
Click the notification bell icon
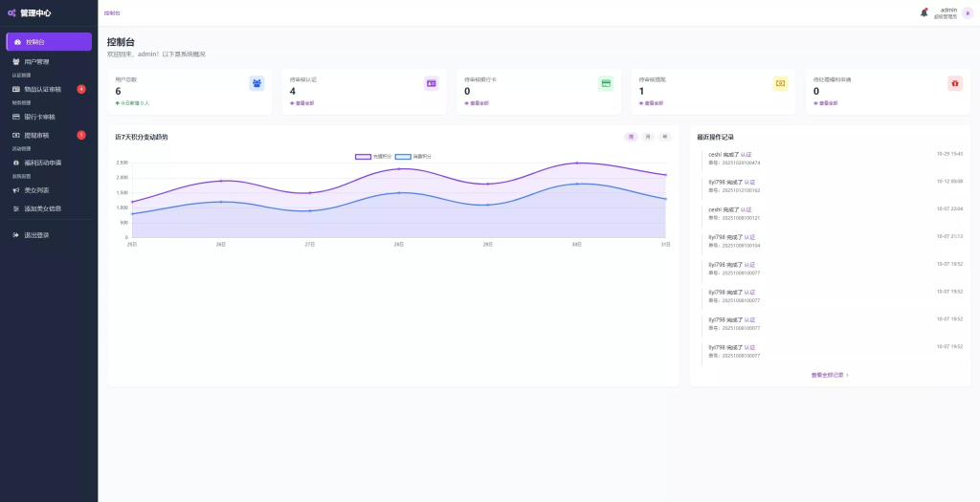point(924,12)
